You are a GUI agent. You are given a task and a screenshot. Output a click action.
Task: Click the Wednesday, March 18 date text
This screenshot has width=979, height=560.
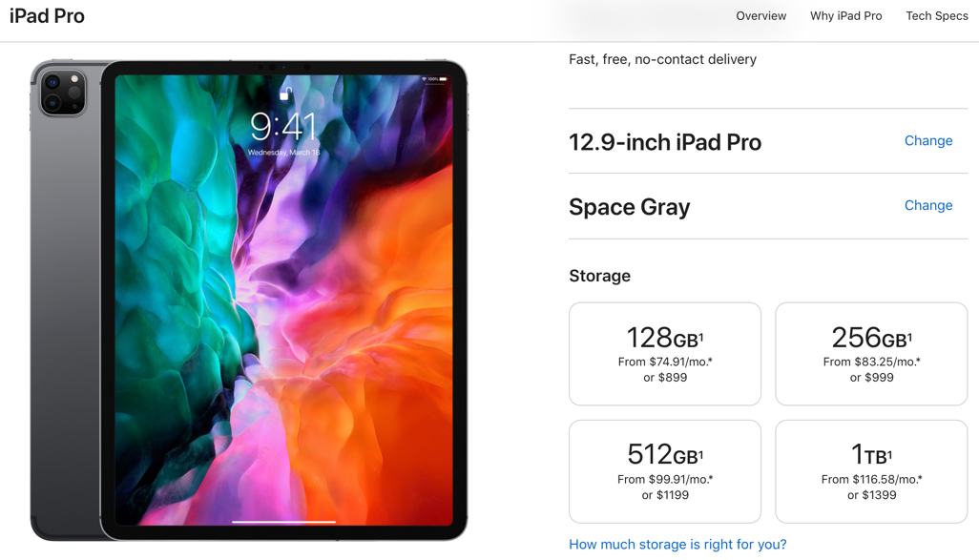[x=283, y=153]
